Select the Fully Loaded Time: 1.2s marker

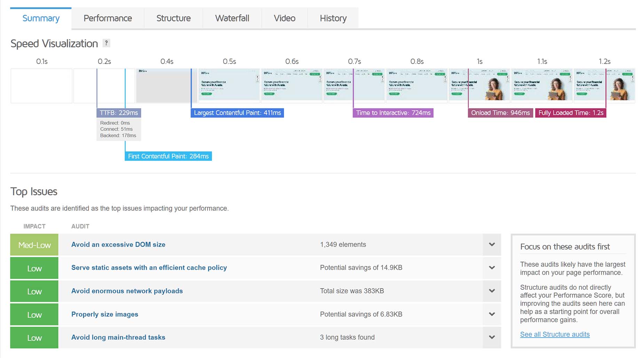571,113
